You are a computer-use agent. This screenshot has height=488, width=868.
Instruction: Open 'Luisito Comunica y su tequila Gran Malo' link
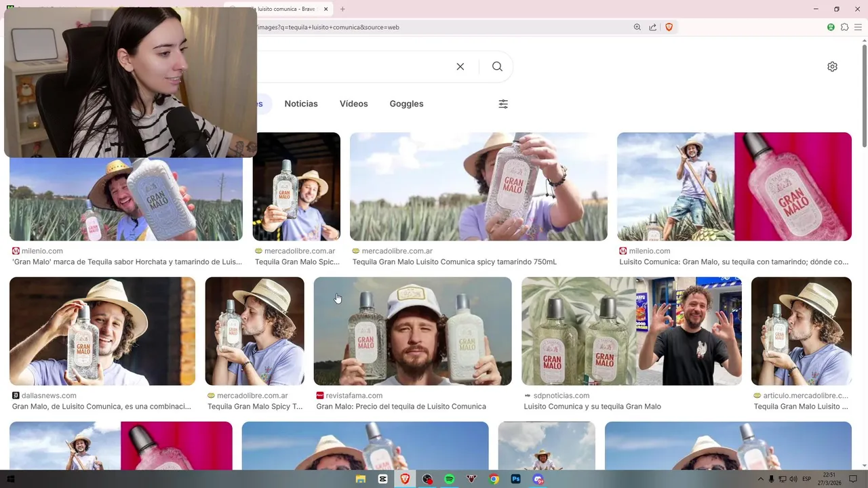592,407
